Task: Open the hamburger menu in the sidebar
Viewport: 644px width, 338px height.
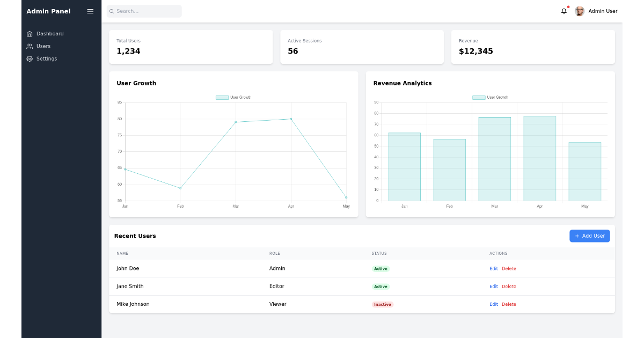Action: (x=90, y=11)
